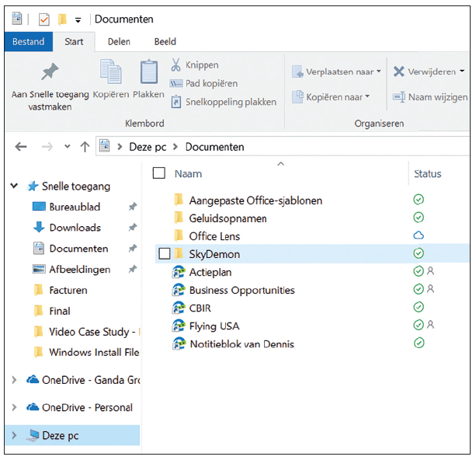Viewport: 476px width, 460px height.
Task: Click the properties icon in the title bar
Action: pyautogui.click(x=17, y=19)
